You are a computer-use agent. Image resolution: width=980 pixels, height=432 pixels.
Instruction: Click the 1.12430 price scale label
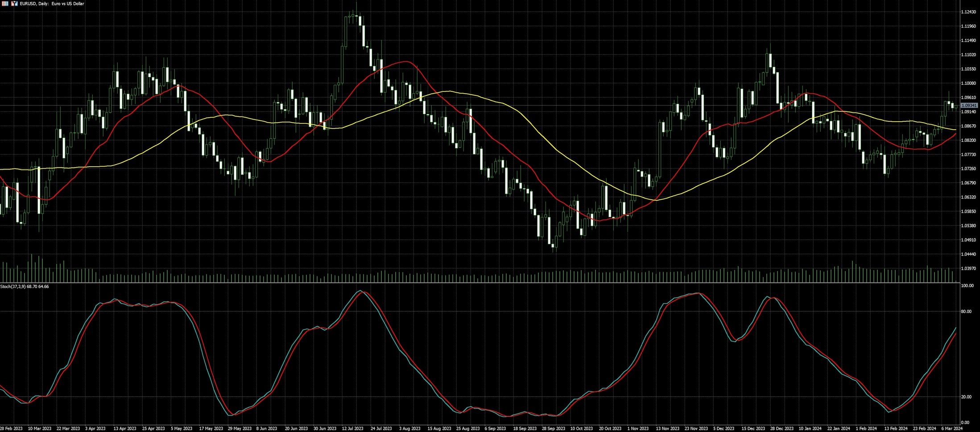pyautogui.click(x=968, y=12)
